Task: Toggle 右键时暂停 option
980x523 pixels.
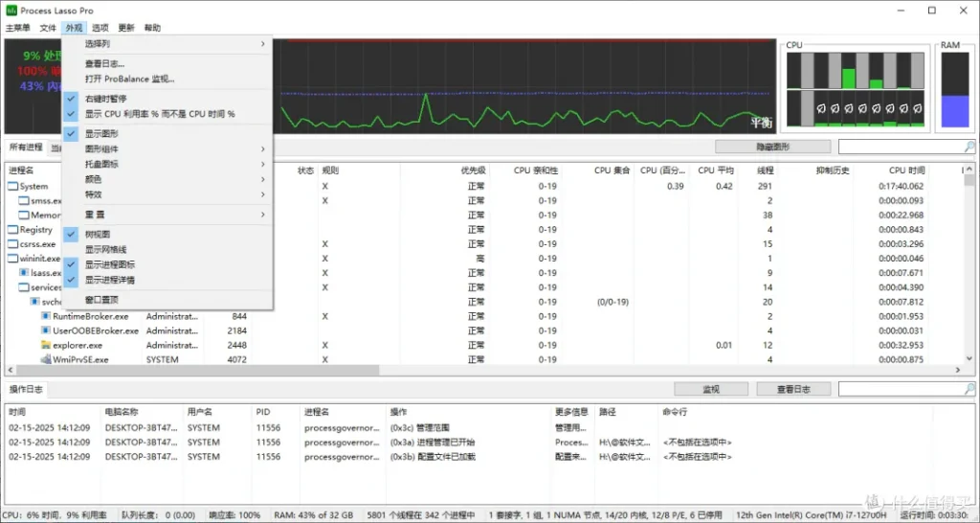Action: pos(167,99)
